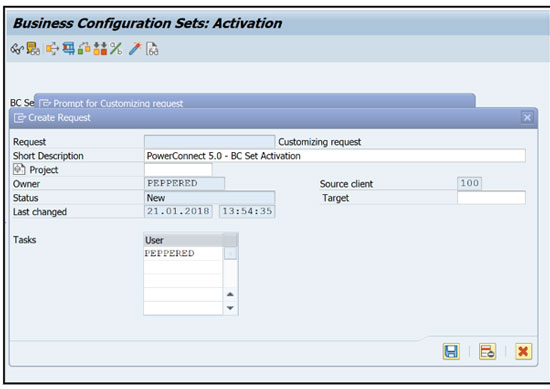Viewport: 550px width, 389px height.
Task: Click the a/b percent compare icon
Action: (x=116, y=49)
